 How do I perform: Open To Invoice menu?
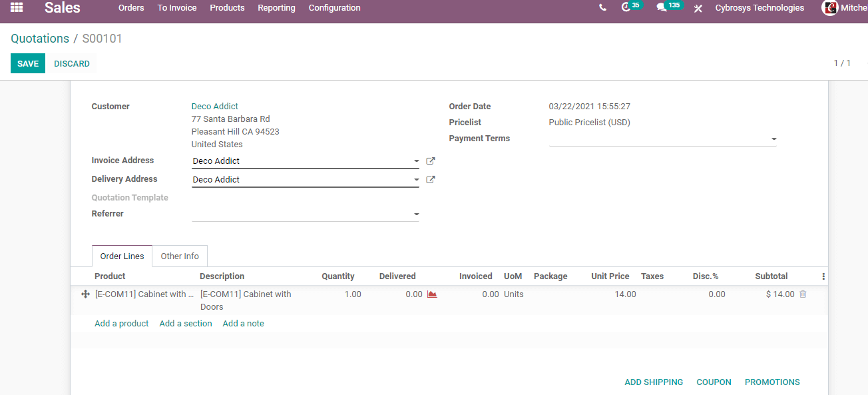coord(177,8)
